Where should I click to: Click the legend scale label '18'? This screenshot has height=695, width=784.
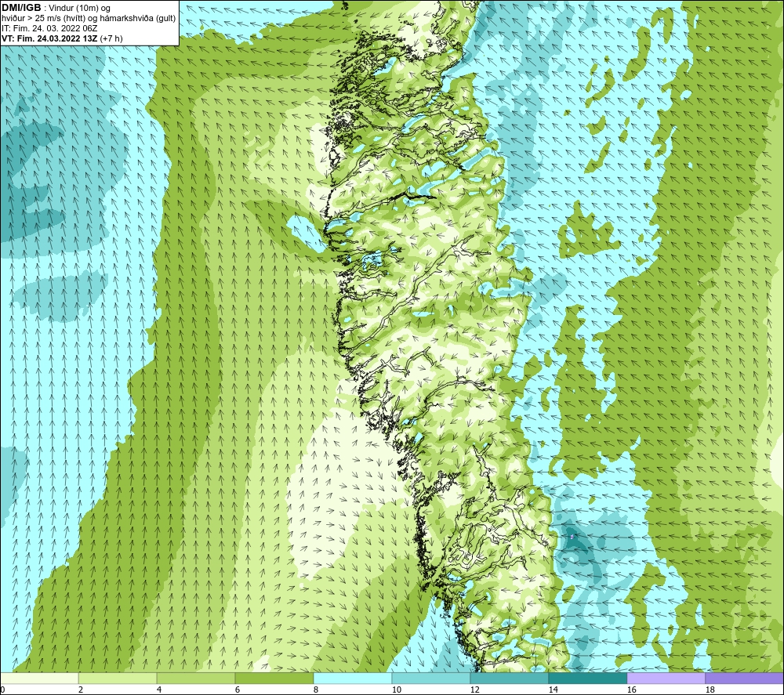point(710,690)
